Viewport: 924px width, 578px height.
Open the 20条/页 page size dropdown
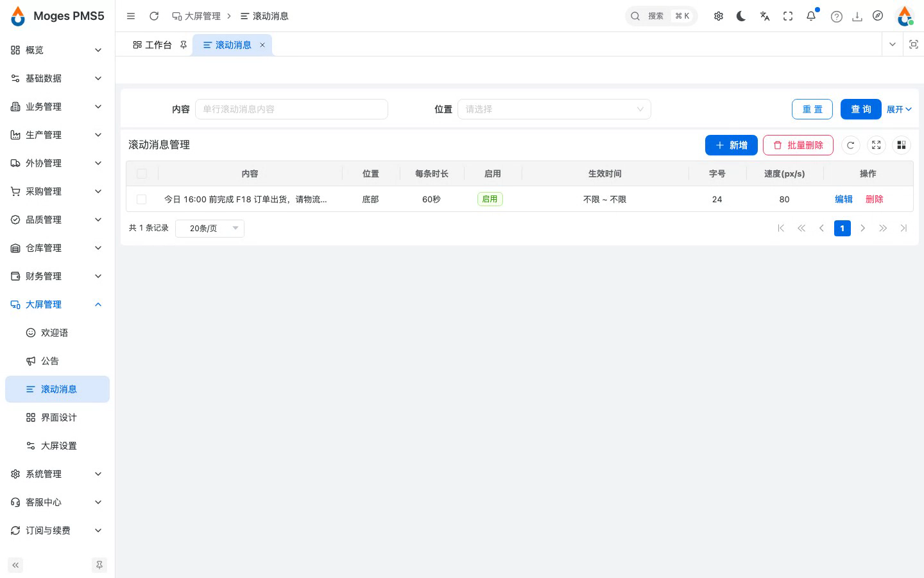tap(210, 228)
